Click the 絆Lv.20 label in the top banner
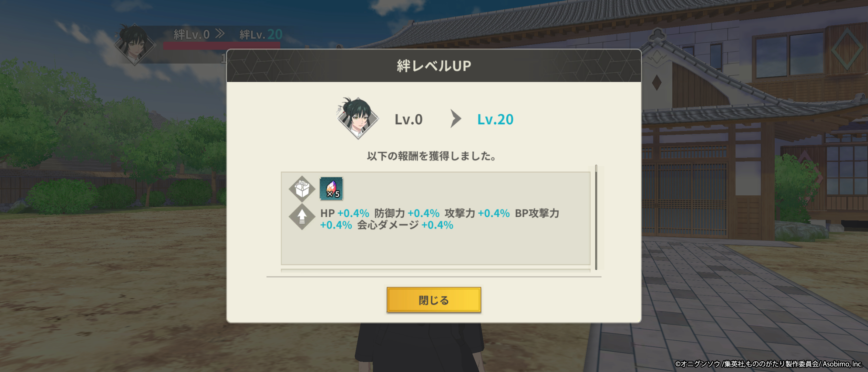The image size is (868, 372). 261,34
